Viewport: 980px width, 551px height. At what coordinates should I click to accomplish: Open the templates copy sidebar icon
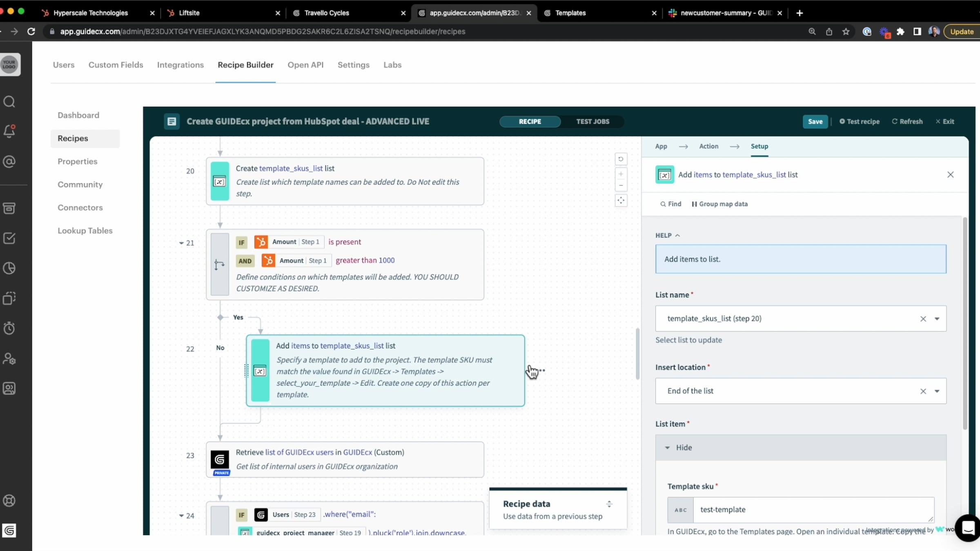pyautogui.click(x=9, y=298)
